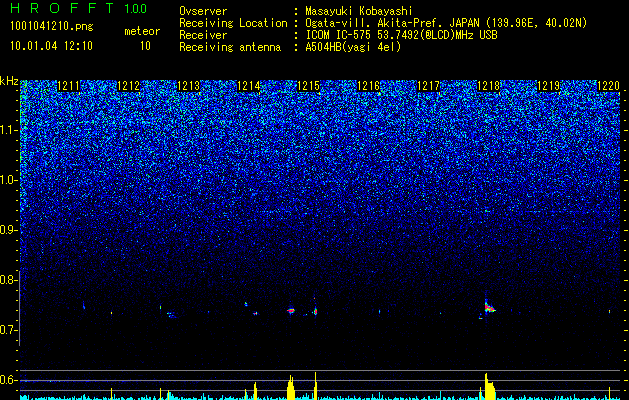Click the 1216 time marker

tap(369, 86)
